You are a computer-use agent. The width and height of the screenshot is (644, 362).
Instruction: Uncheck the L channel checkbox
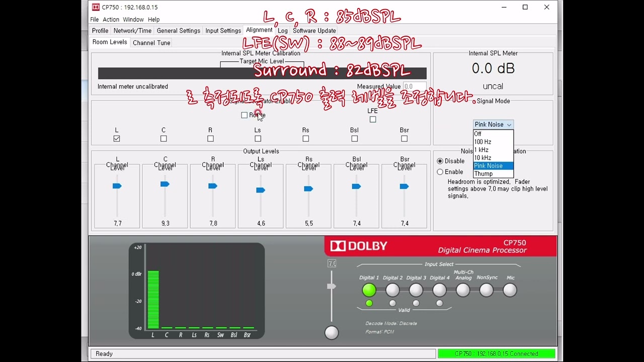(x=117, y=139)
